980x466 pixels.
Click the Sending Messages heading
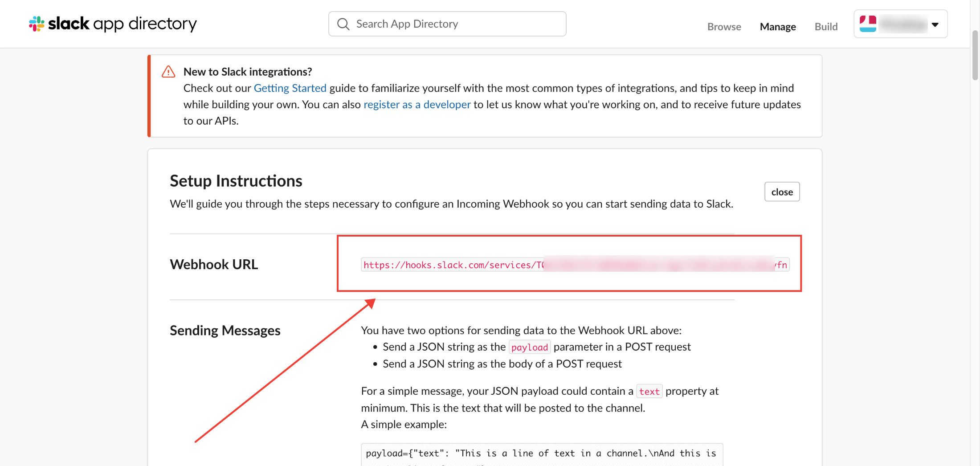click(225, 331)
